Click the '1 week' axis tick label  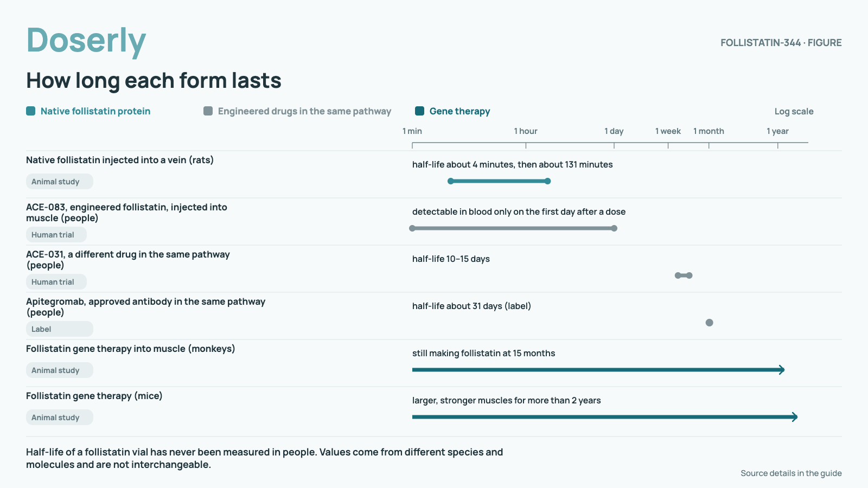tap(668, 131)
